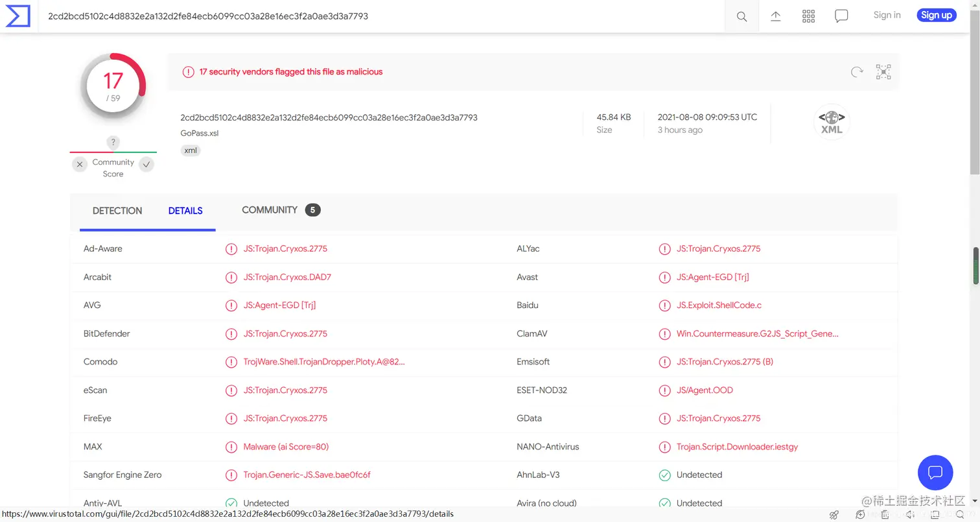Click the Win.Countermeasure.G2JS_Script result of ClamAV
The image size is (980, 522).
tap(758, 334)
